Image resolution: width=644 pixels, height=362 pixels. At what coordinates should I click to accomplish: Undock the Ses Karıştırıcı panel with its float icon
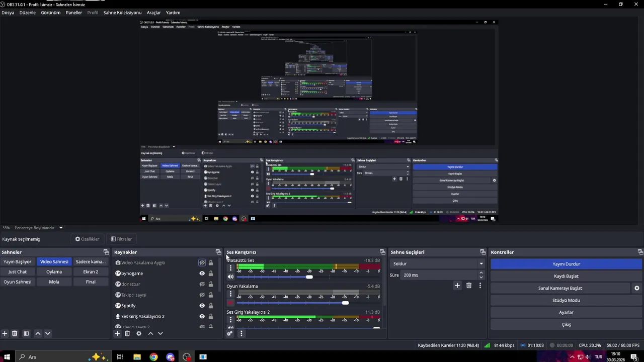(382, 252)
